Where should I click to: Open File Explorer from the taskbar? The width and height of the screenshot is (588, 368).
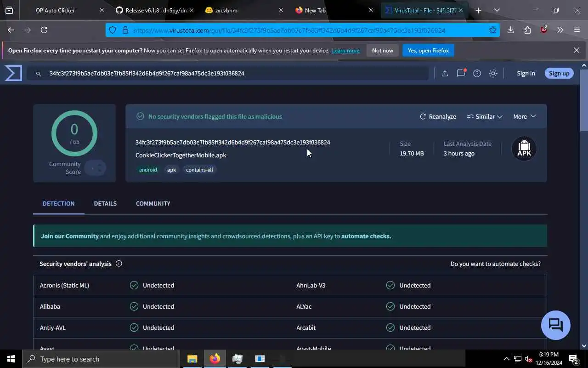[x=192, y=359]
